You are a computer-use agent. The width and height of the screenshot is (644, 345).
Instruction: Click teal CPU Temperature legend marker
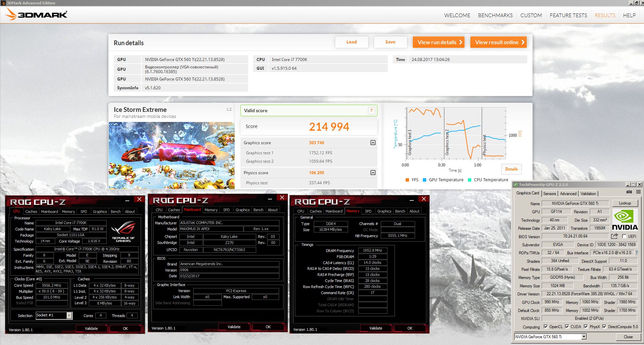point(470,180)
